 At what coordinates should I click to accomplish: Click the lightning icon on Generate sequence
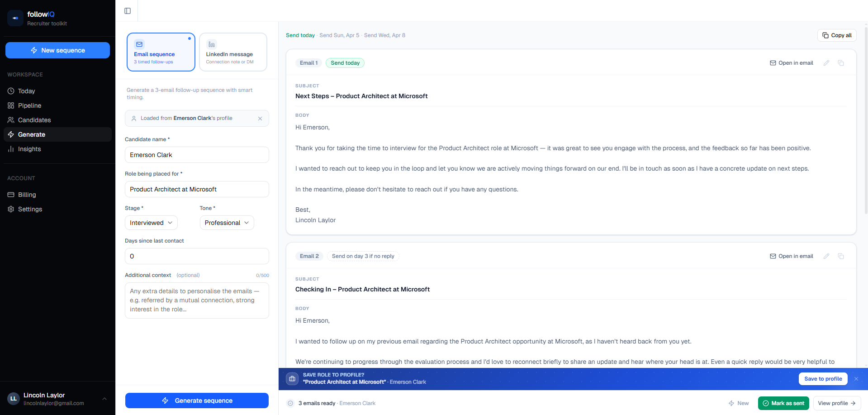click(165, 401)
